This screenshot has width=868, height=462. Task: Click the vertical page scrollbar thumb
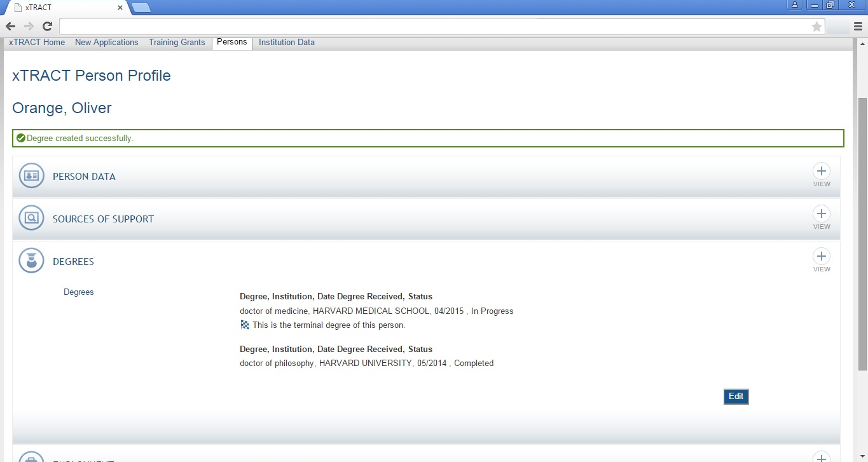[x=862, y=234]
